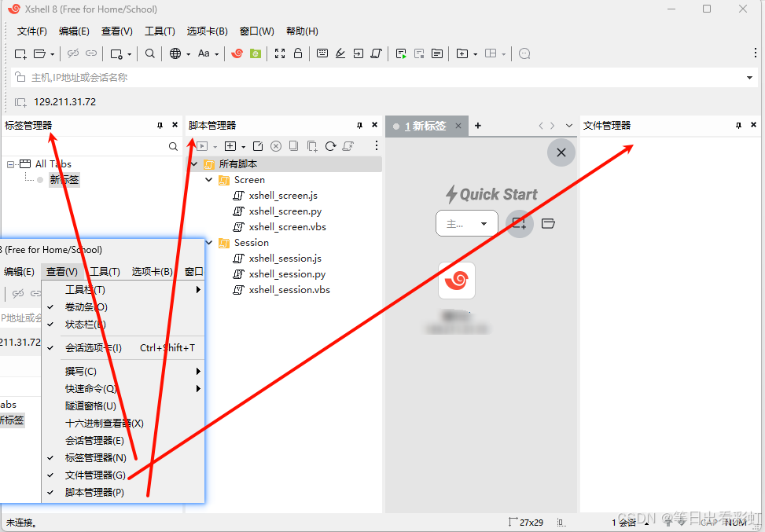Close the 脚本管理器 panel
The image size is (765, 532).
click(375, 125)
